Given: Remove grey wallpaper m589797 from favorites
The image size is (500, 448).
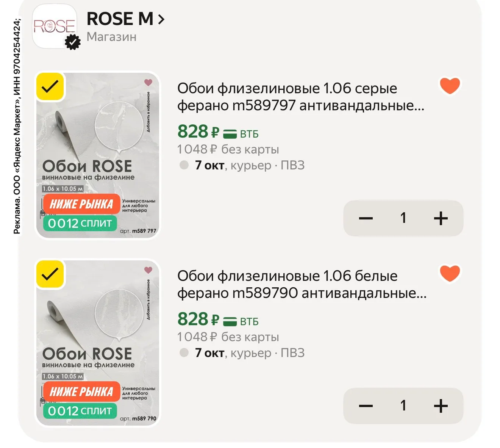Looking at the screenshot, I should [x=450, y=86].
